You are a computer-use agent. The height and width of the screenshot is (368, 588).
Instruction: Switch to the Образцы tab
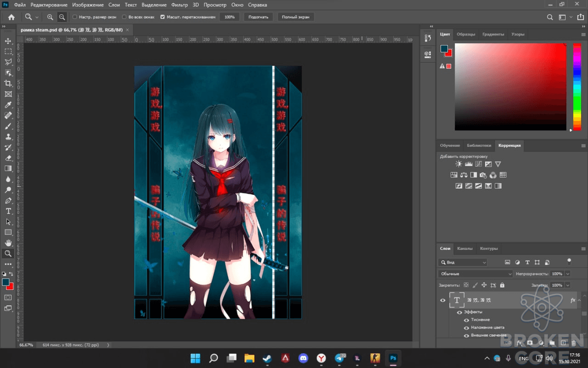point(466,34)
